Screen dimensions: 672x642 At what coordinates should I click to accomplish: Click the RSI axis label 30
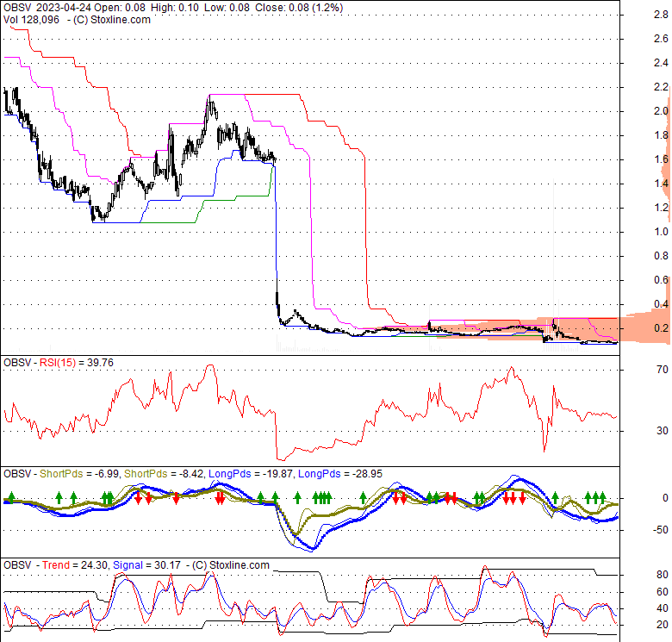(663, 430)
